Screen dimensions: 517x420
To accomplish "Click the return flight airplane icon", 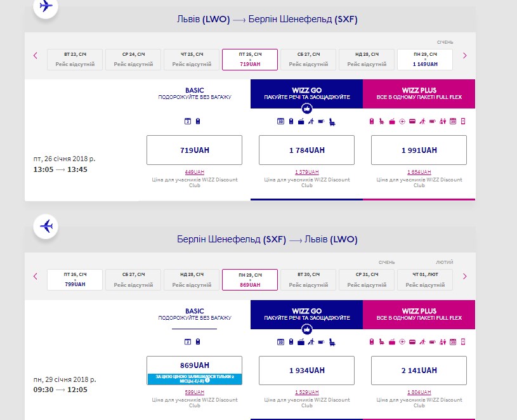I will pyautogui.click(x=46, y=226).
